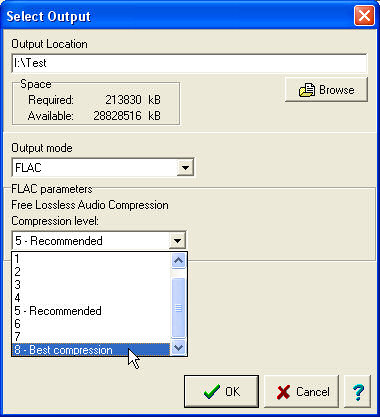
Task: Open the Output mode FLAC dropdown arrow
Action: click(185, 167)
